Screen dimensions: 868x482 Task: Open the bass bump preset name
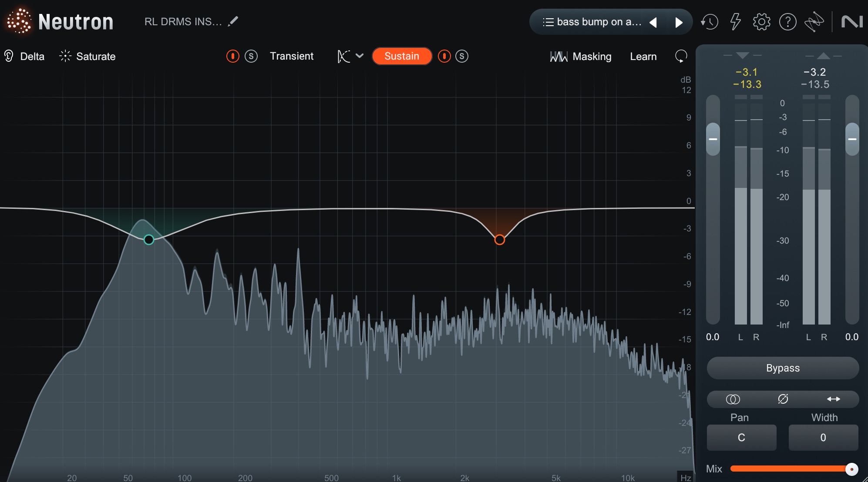[599, 22]
